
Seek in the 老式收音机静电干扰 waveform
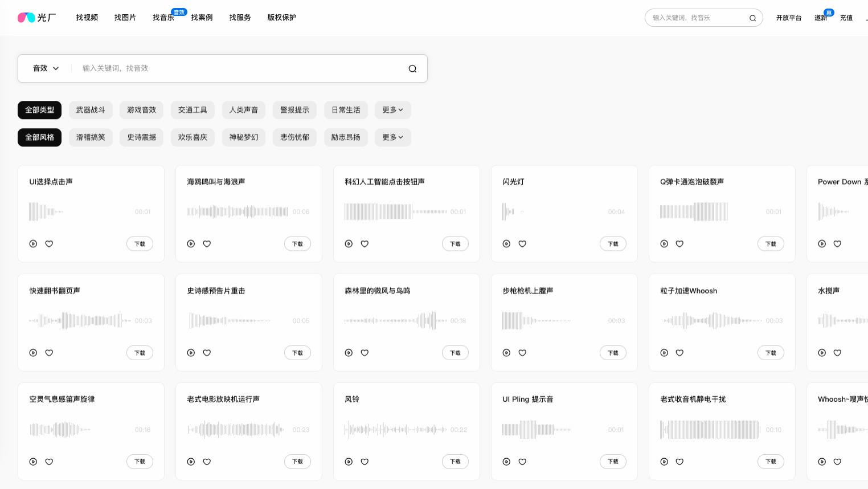(710, 430)
